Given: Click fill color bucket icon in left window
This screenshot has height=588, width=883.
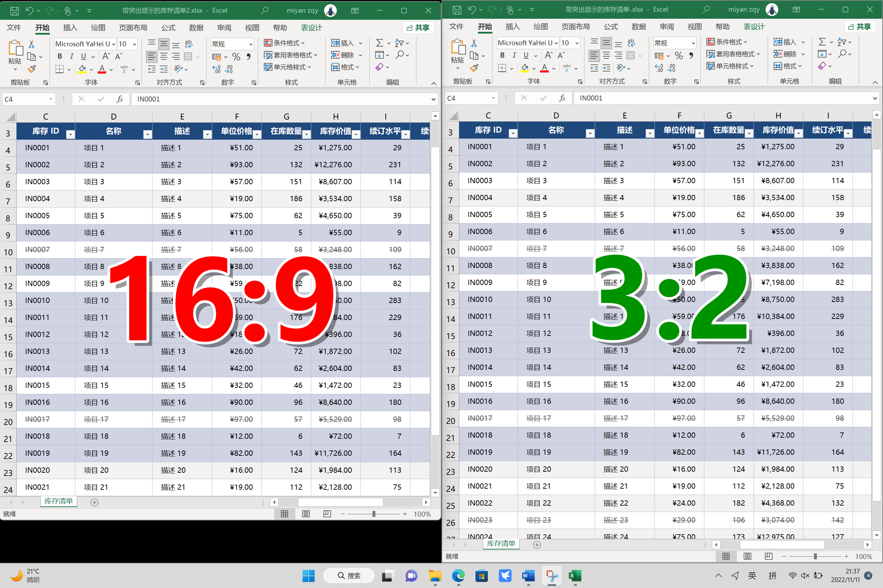Looking at the screenshot, I should [82, 69].
